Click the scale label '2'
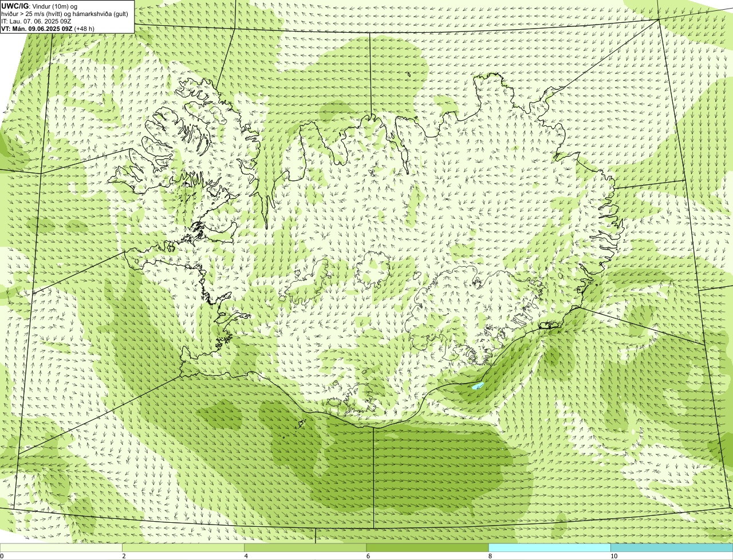Viewport: 733px width, 560px height. click(124, 556)
